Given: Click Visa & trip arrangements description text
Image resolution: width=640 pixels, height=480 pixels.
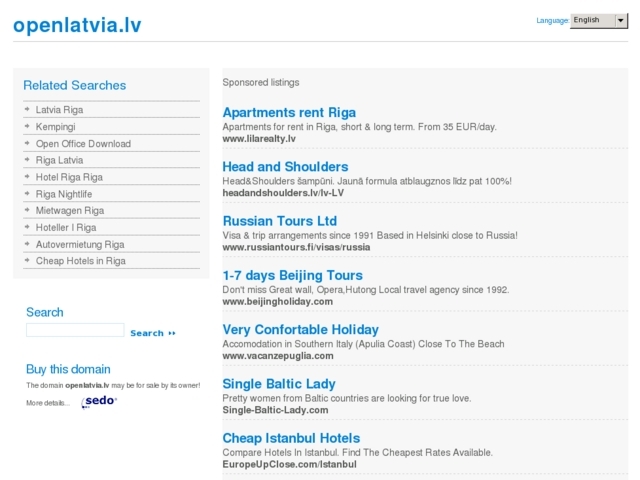Looking at the screenshot, I should (370, 236).
